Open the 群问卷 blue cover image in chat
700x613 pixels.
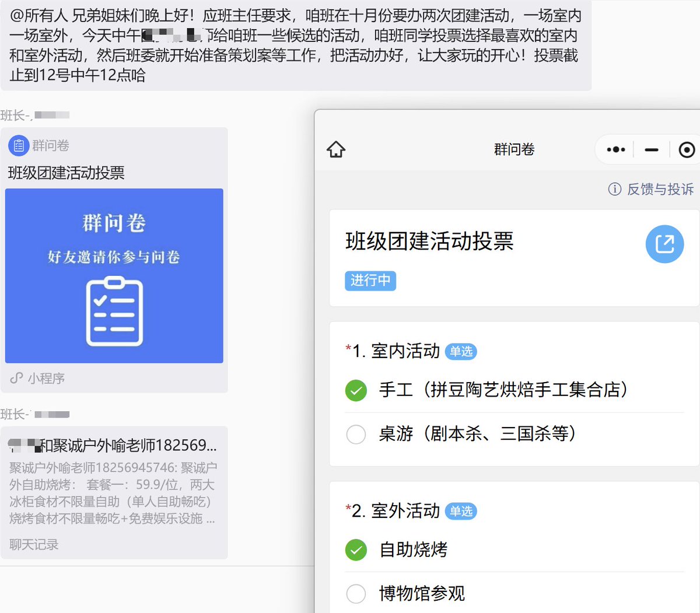pyautogui.click(x=114, y=276)
